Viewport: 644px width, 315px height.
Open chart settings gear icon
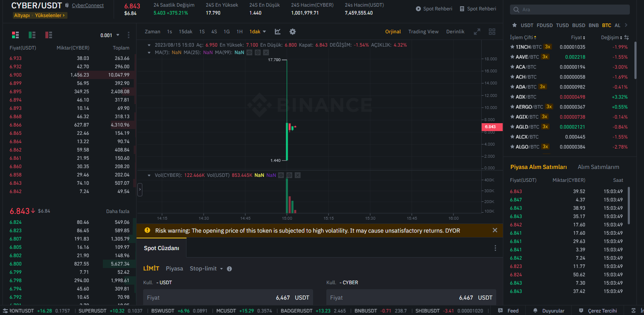tap(293, 32)
